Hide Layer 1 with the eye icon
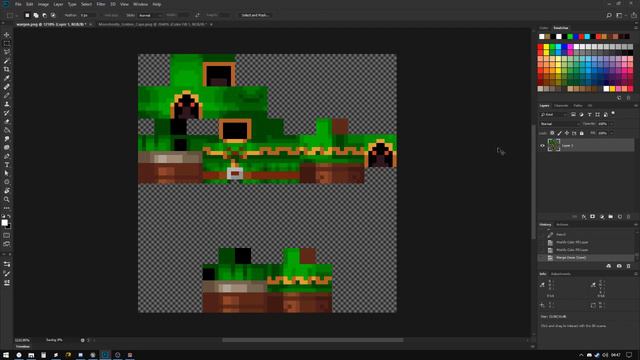The height and width of the screenshot is (360, 640). [542, 145]
